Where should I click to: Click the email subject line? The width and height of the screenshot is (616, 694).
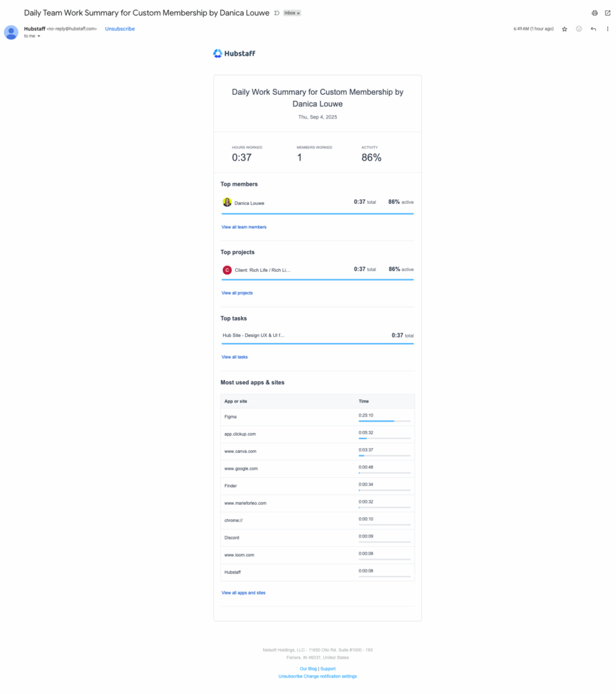click(146, 13)
